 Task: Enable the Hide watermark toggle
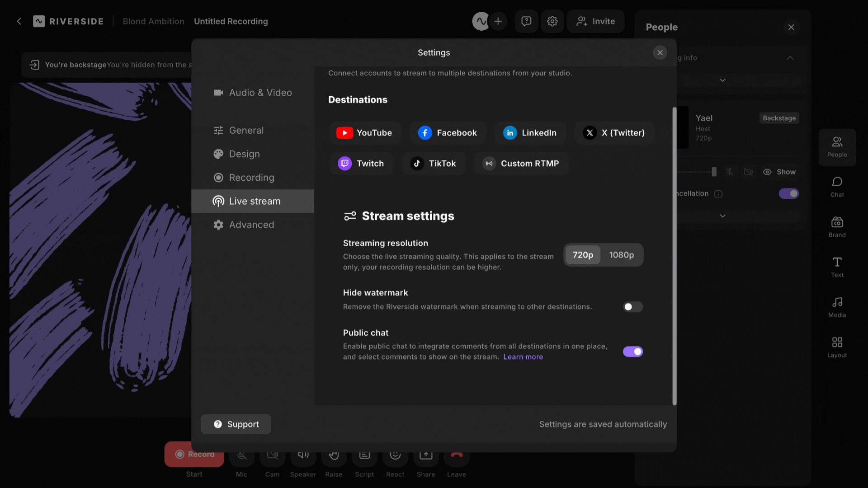pyautogui.click(x=632, y=307)
